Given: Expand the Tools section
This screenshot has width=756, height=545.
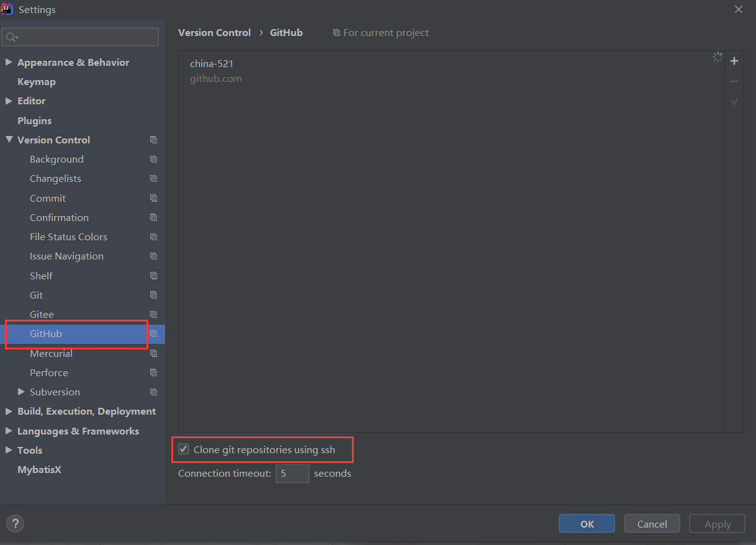Looking at the screenshot, I should click(x=9, y=450).
